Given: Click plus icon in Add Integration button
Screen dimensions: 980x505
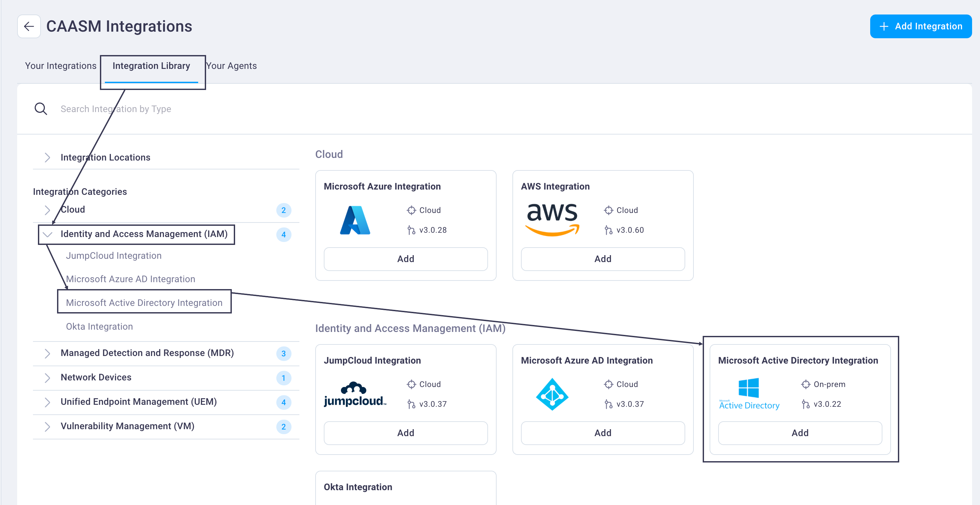Looking at the screenshot, I should (x=884, y=26).
